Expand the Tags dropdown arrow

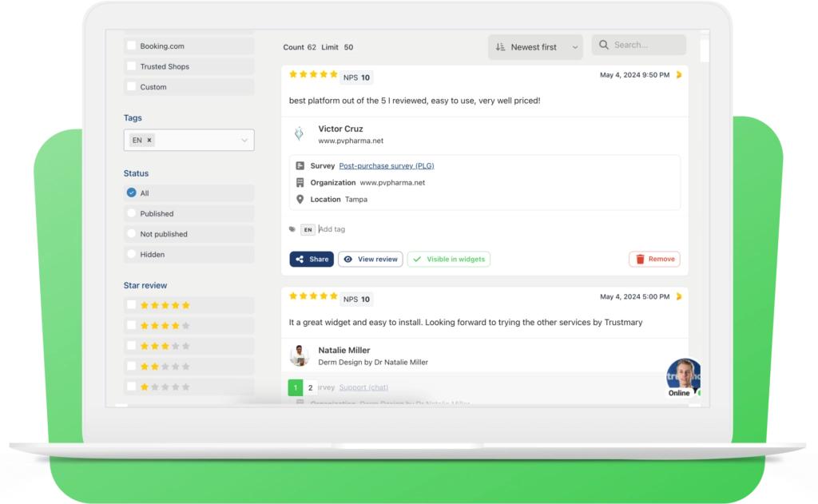click(244, 141)
